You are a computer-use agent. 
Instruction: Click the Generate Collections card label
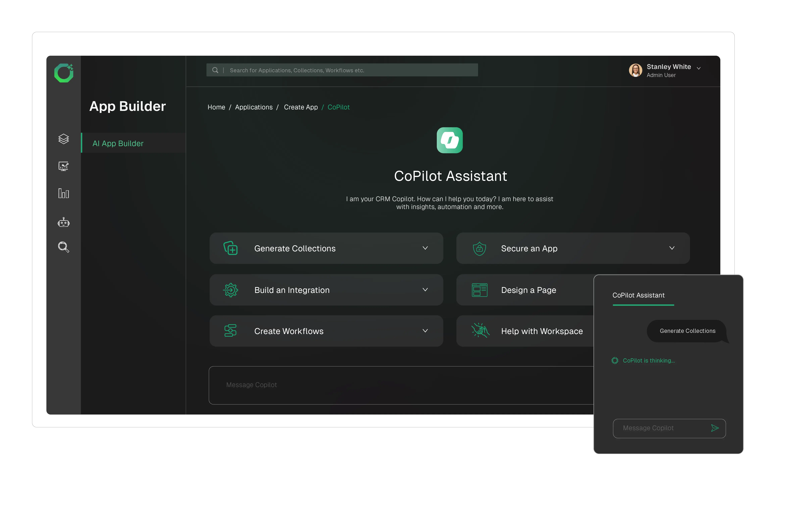(x=295, y=248)
